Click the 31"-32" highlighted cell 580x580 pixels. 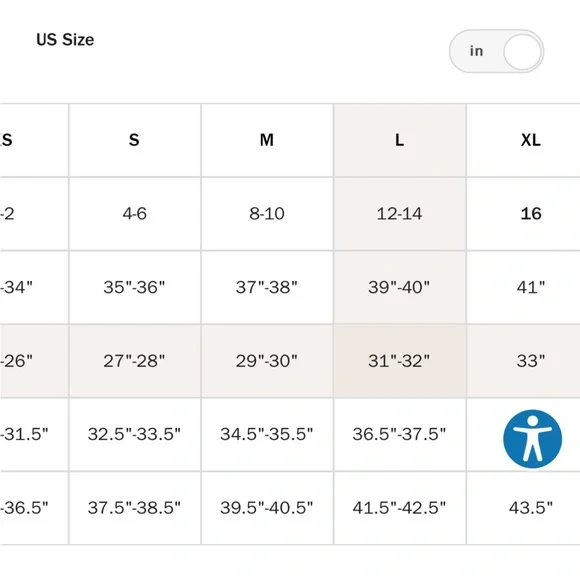[x=399, y=361]
